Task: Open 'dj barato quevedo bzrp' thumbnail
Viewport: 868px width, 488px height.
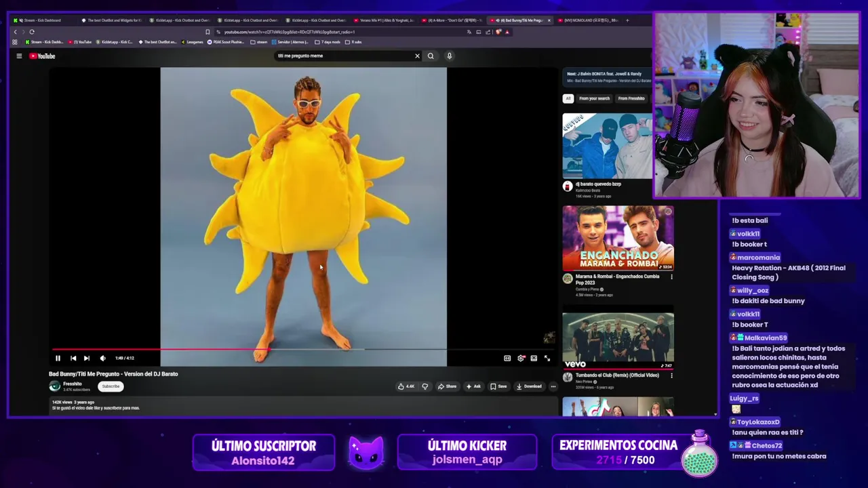Action: click(x=607, y=145)
